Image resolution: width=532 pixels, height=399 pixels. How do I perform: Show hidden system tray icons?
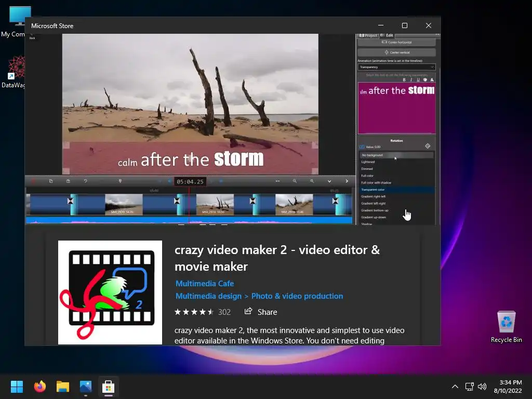455,387
